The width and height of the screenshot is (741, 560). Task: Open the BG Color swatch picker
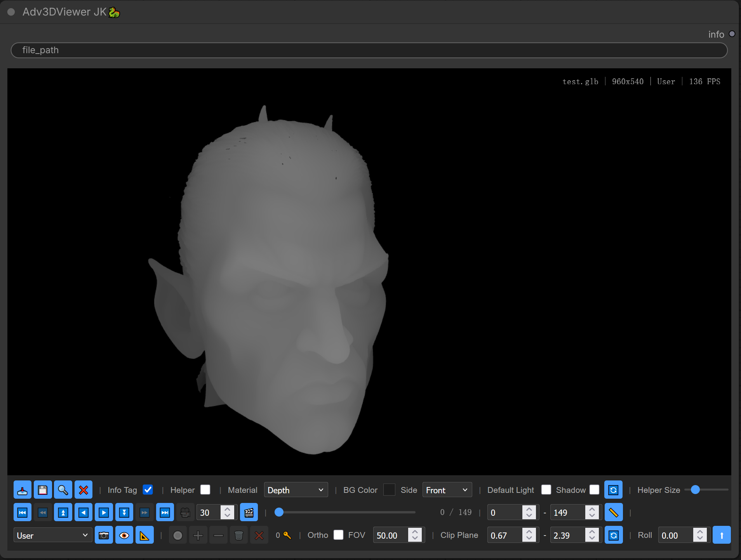click(x=389, y=490)
